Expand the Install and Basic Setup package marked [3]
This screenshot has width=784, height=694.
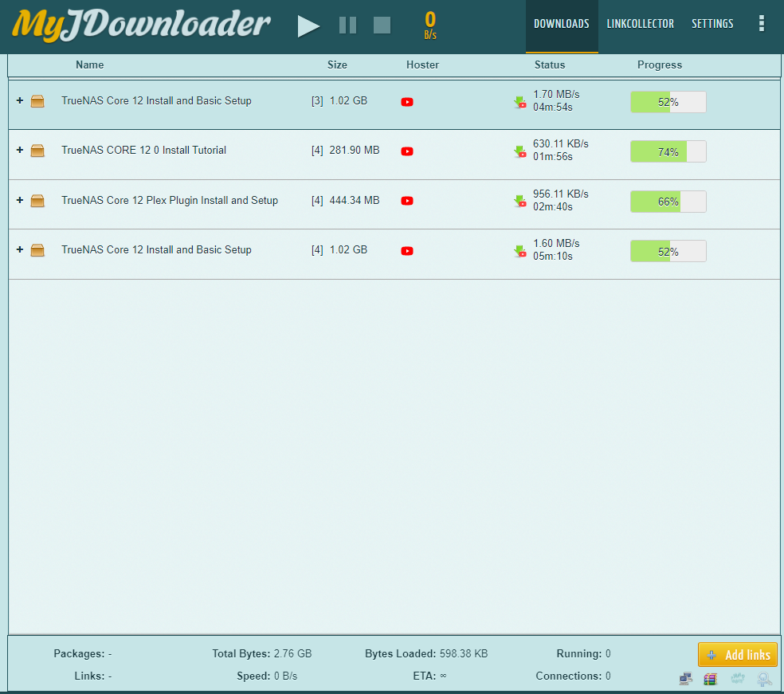pyautogui.click(x=20, y=100)
